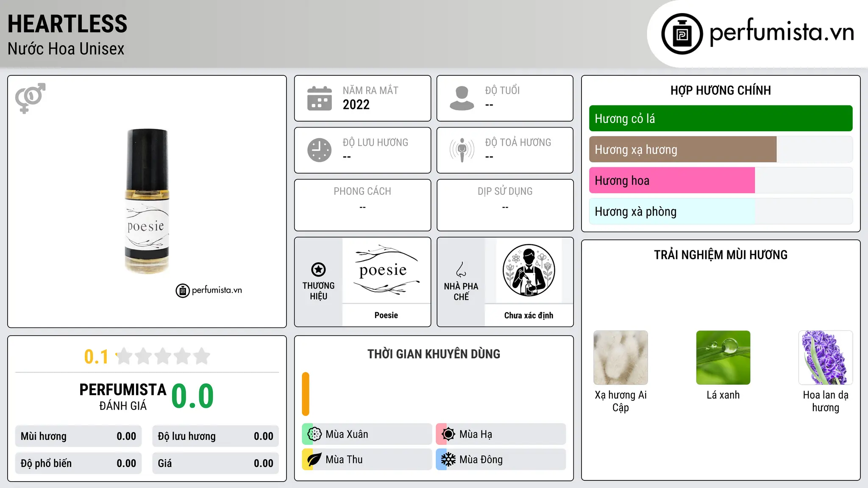Click the HỢP HƯƠNG CHÍNH heading
Image resolution: width=868 pixels, height=488 pixels.
click(721, 90)
